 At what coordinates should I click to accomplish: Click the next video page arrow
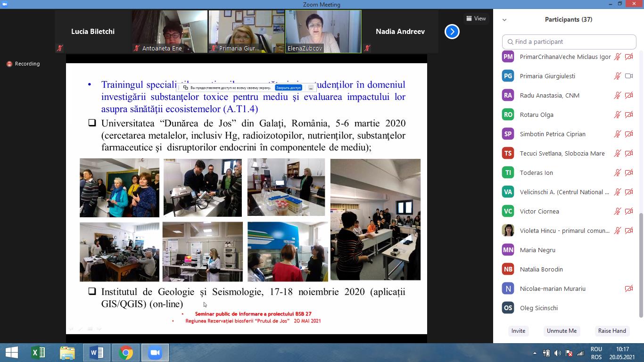[x=452, y=32]
